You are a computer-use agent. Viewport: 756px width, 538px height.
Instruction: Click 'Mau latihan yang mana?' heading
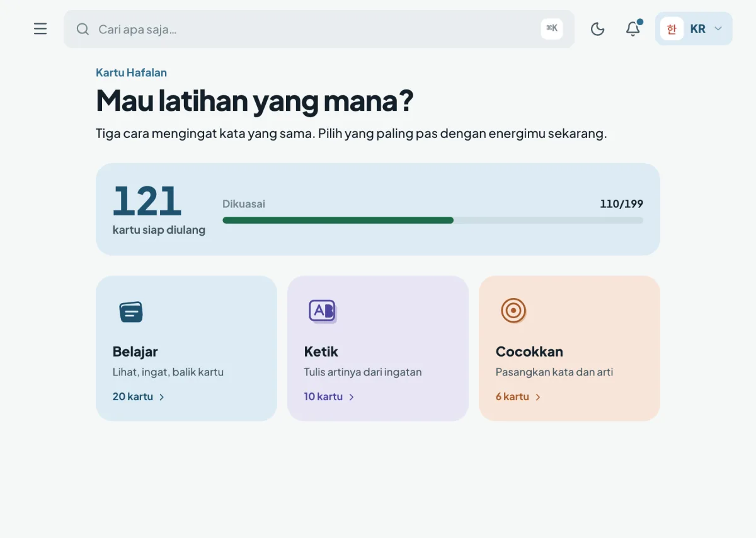[x=255, y=101]
